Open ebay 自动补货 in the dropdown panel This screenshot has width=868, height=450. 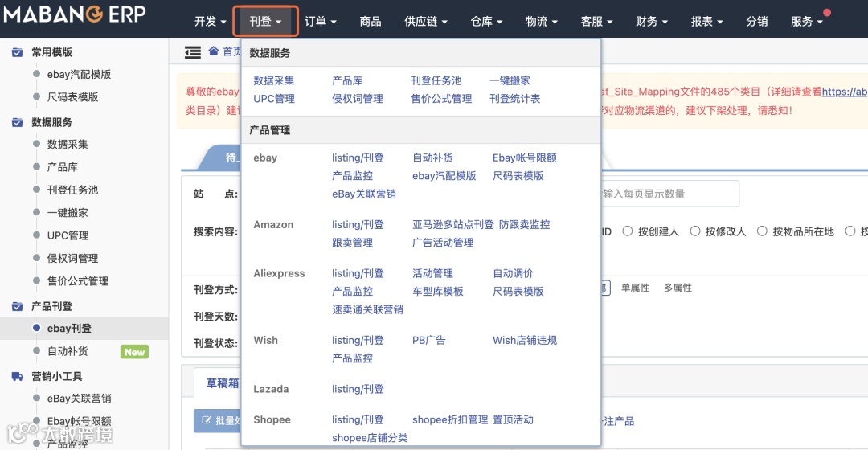[x=433, y=157]
